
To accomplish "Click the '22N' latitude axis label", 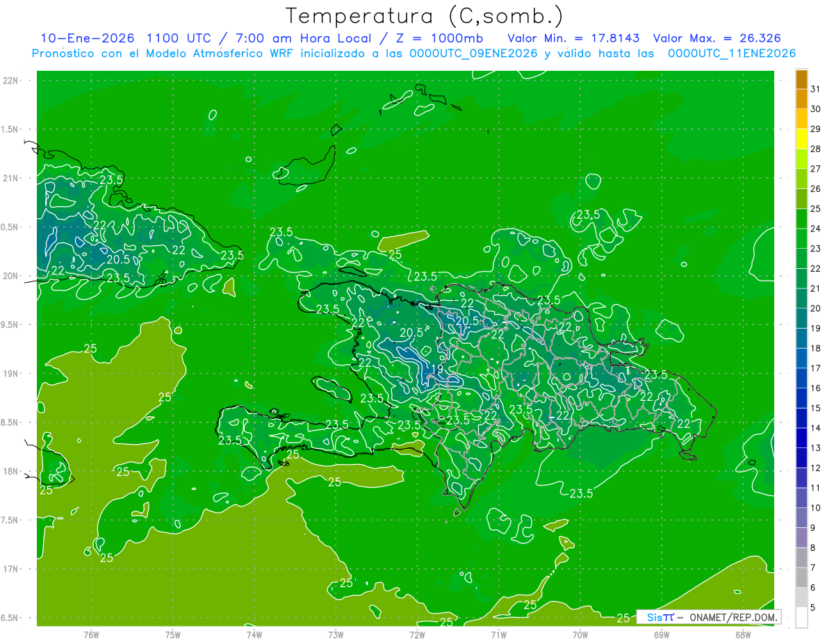I will tap(11, 81).
